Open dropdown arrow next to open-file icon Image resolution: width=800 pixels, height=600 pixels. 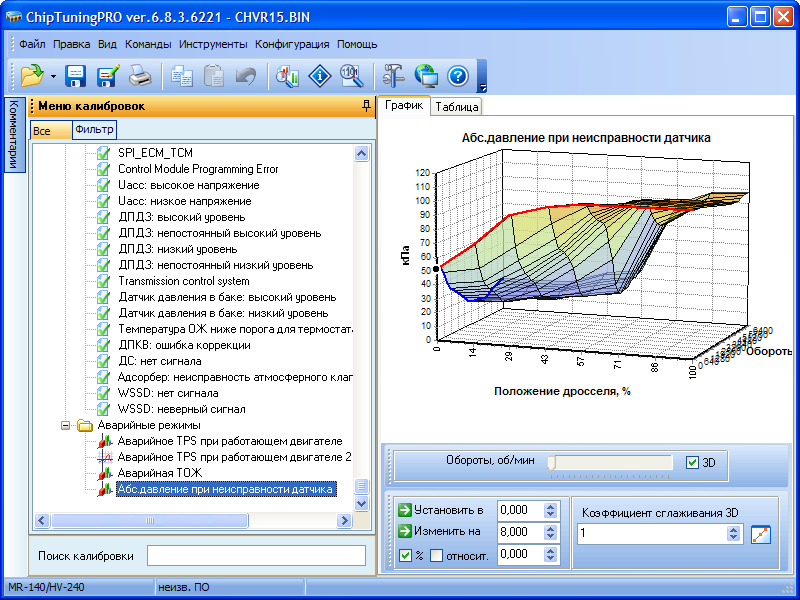click(52, 76)
